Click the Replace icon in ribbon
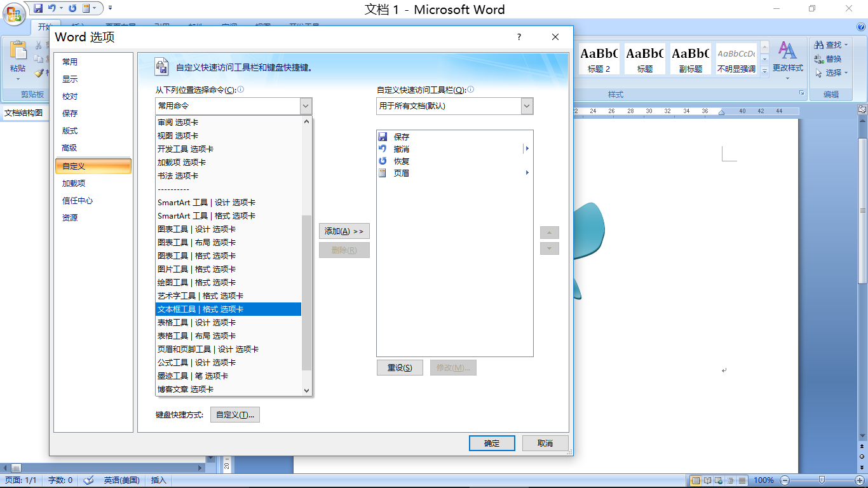The width and height of the screenshot is (868, 488). pyautogui.click(x=818, y=59)
